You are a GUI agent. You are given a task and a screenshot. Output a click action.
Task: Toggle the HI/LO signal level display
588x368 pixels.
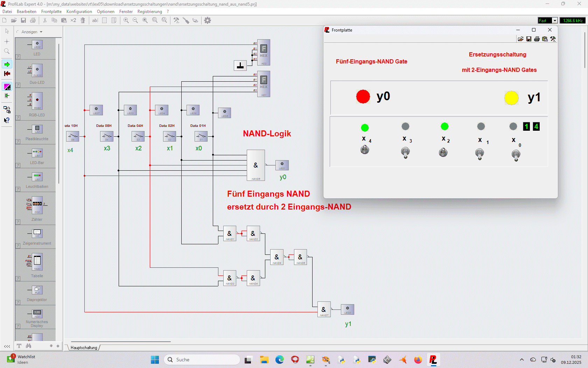[x=7, y=87]
